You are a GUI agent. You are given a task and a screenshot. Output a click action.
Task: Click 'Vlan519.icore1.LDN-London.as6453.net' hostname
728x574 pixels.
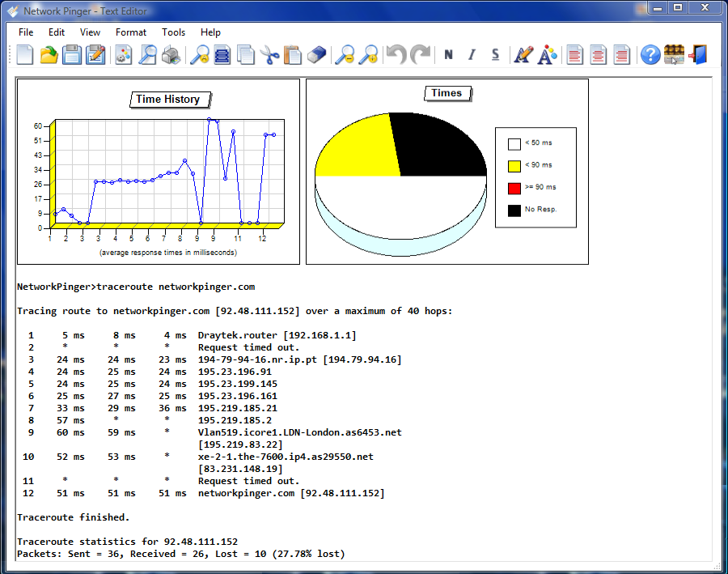[300, 432]
